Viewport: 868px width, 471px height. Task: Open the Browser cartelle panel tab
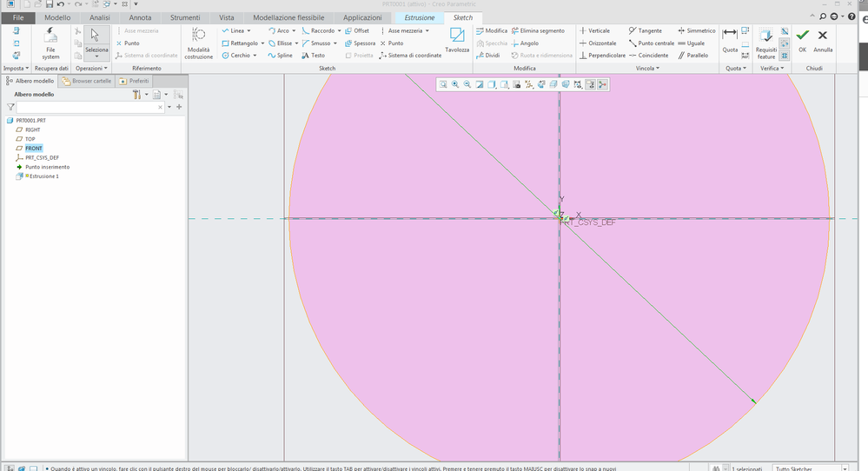87,81
